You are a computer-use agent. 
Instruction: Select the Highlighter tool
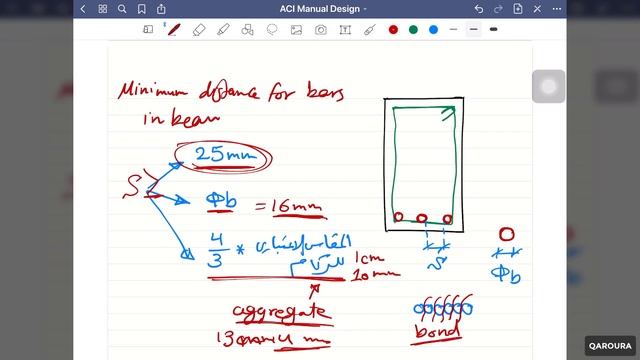(223, 29)
